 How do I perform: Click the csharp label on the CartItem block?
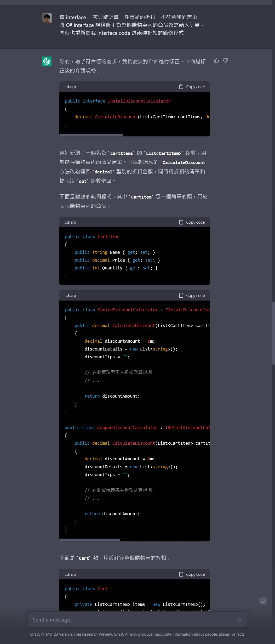[70, 222]
